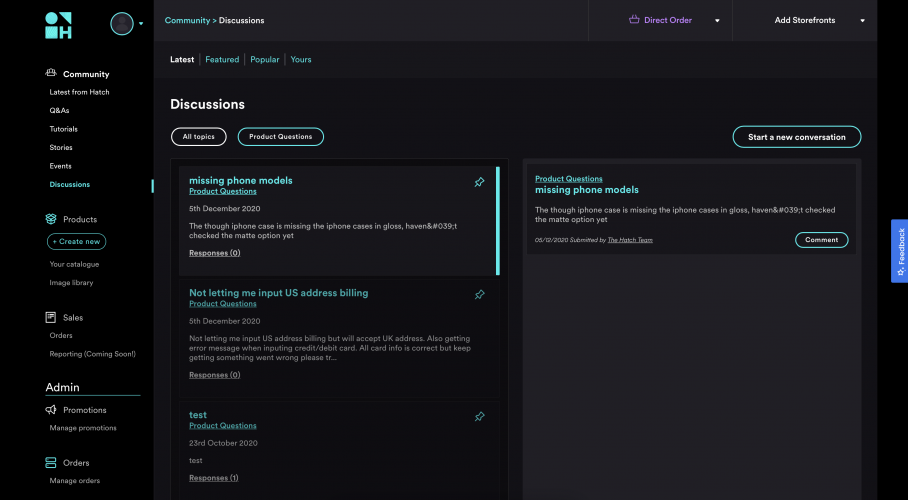
Task: Switch to the Latest tab
Action: pos(182,59)
